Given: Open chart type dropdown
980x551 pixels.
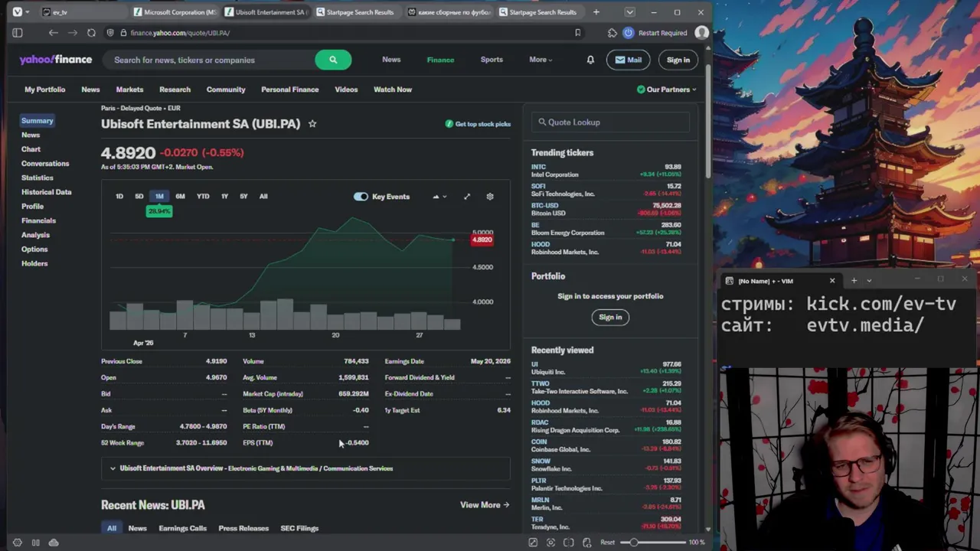Looking at the screenshot, I should (x=439, y=197).
